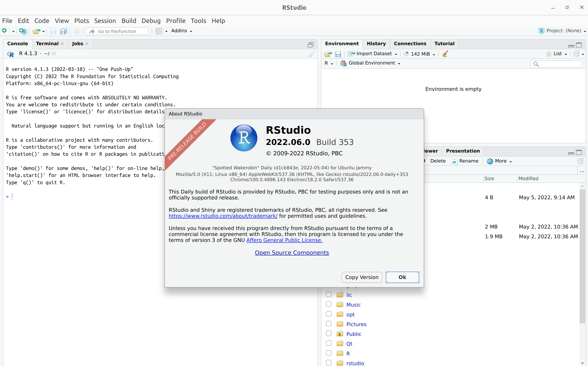588x366 pixels.
Task: Select the Print icon in the toolbar
Action: tap(77, 31)
